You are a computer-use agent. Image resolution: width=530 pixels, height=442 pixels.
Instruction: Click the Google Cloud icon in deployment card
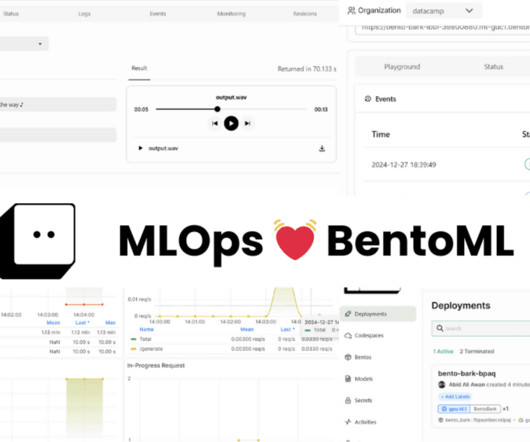521,420
